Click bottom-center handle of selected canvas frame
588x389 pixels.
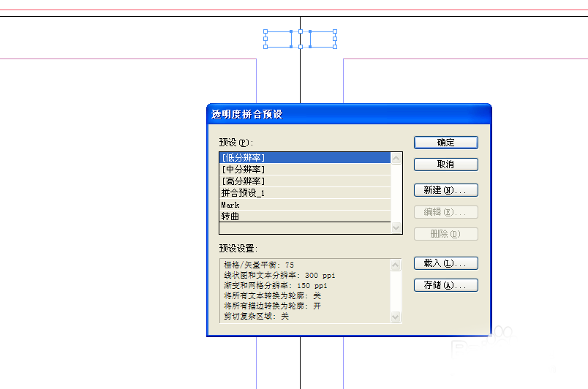(301, 47)
